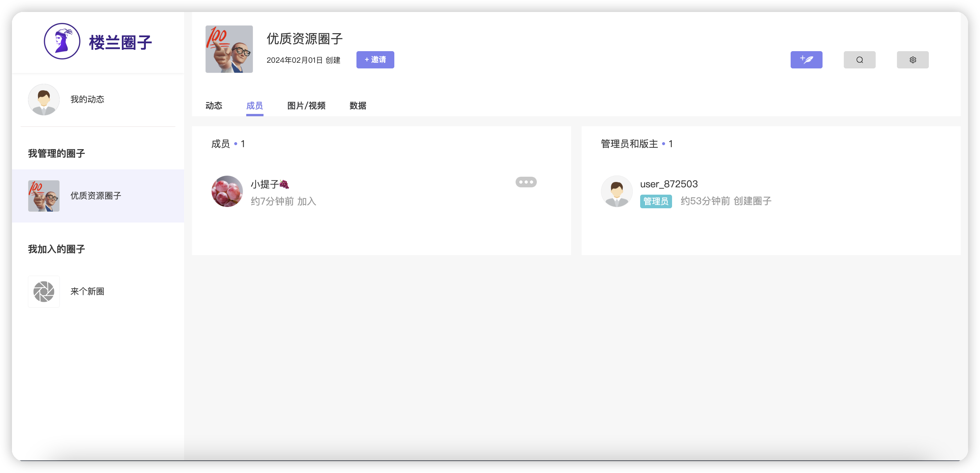Click 约7分钟前 加入 text

pyautogui.click(x=283, y=201)
